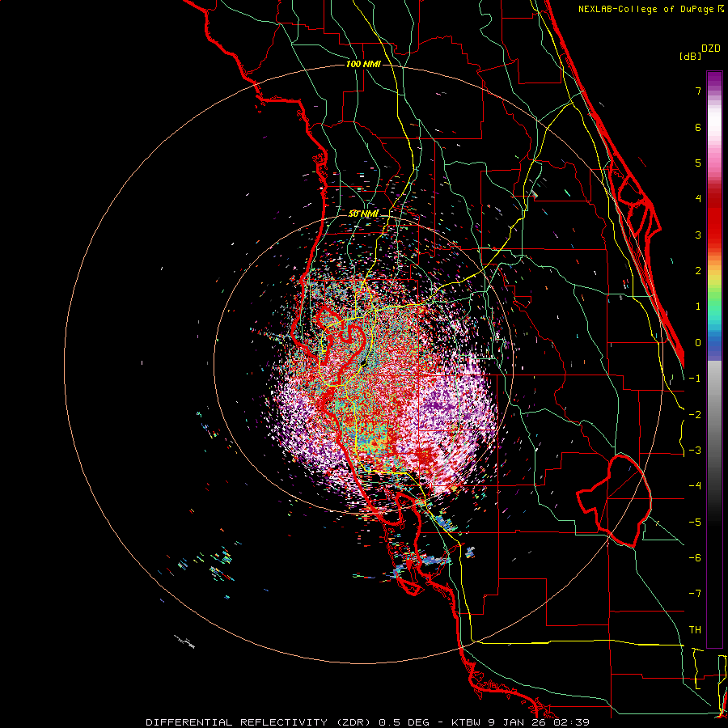This screenshot has width=728, height=728.
Task: Click the -4 value on the color scale
Action: pos(695,486)
